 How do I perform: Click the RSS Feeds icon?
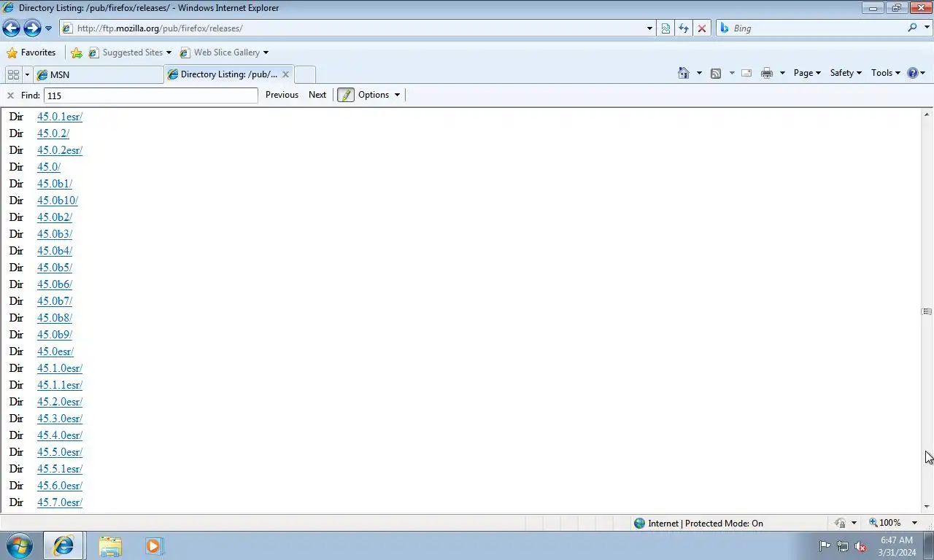tap(716, 73)
